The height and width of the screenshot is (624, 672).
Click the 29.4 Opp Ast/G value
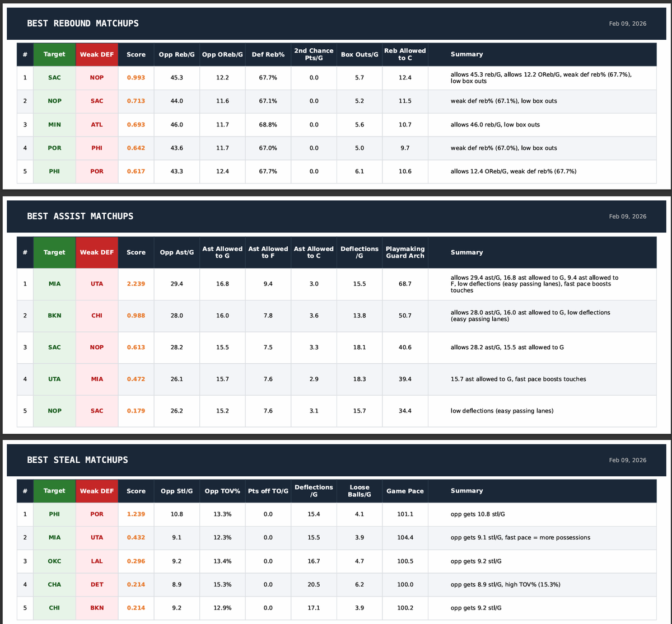pos(177,284)
